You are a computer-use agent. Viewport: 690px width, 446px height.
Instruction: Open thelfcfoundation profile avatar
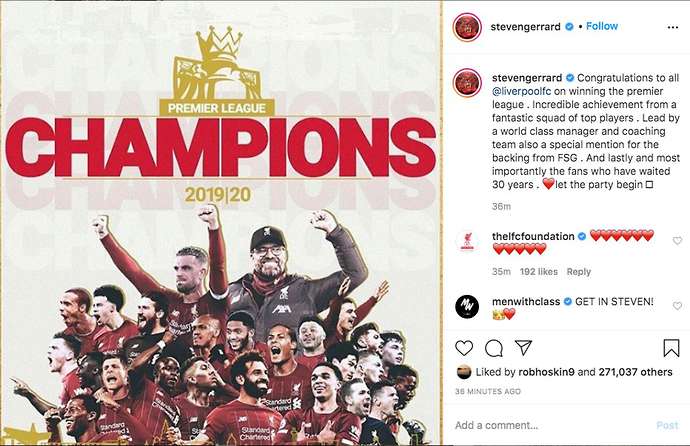[x=467, y=241]
